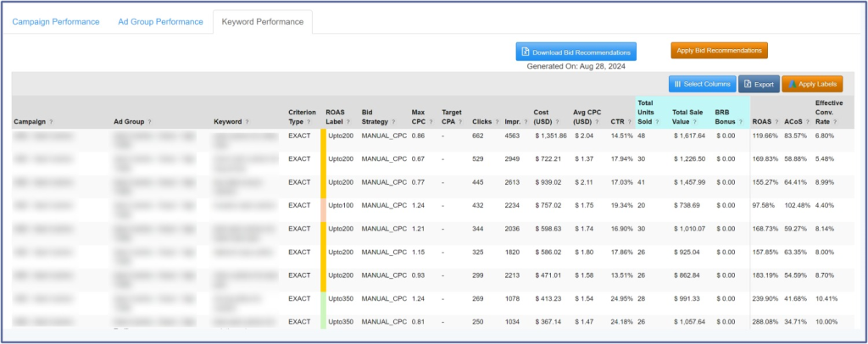868x344 pixels.
Task: Click the help icon beside Total Units Sold
Action: [657, 122]
